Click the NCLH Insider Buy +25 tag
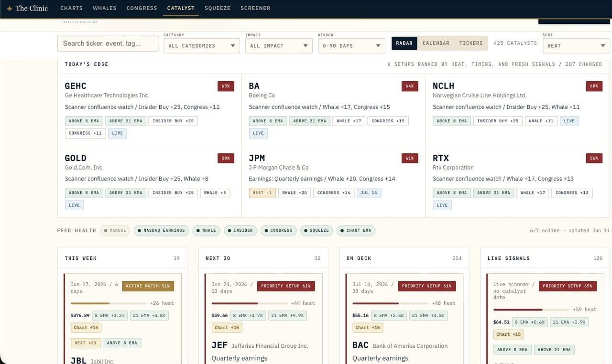612x364 pixels. pyautogui.click(x=497, y=121)
